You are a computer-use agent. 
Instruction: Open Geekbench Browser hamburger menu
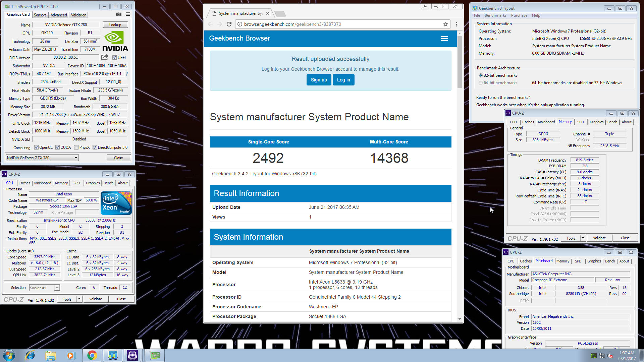444,39
